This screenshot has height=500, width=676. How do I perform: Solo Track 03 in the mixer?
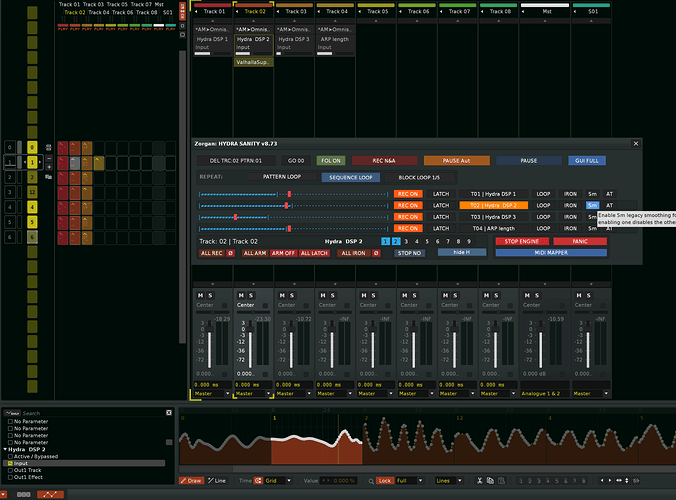[x=292, y=295]
